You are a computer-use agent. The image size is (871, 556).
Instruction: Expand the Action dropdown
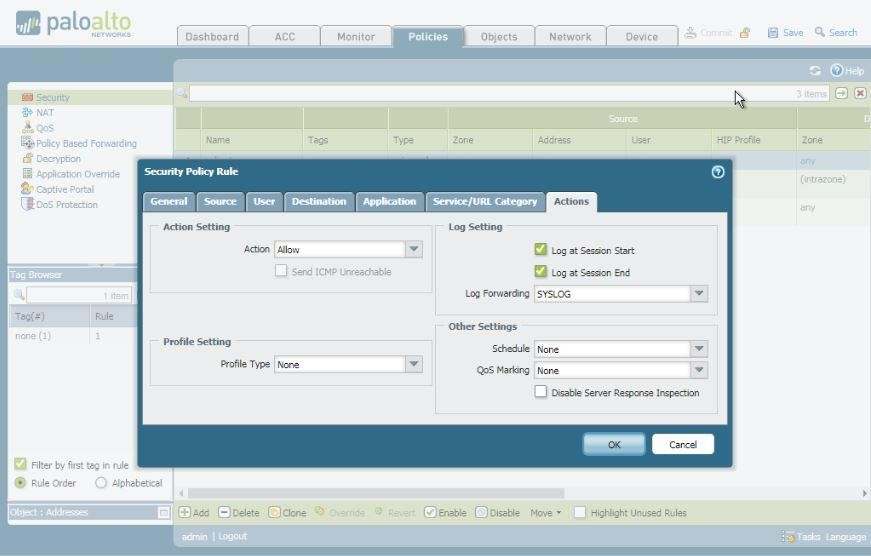pyautogui.click(x=414, y=249)
